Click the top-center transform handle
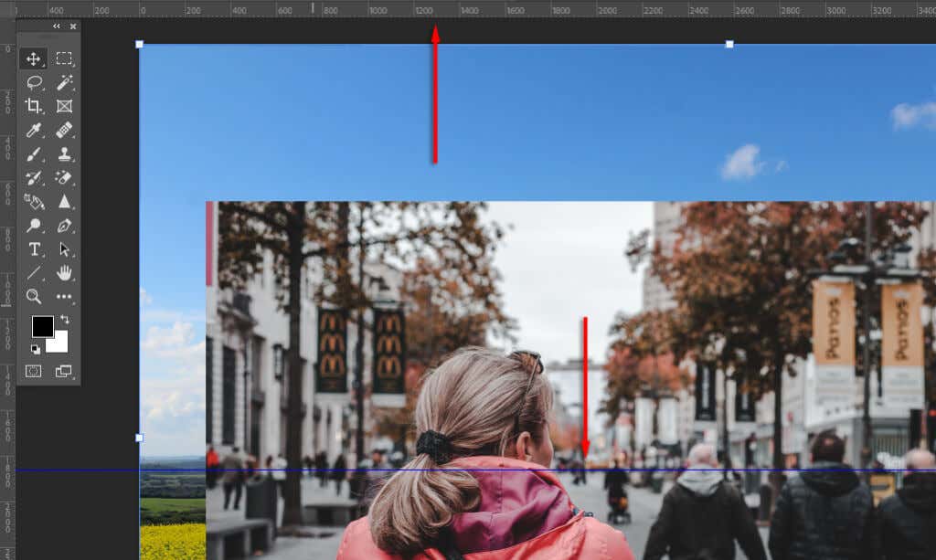 click(435, 43)
